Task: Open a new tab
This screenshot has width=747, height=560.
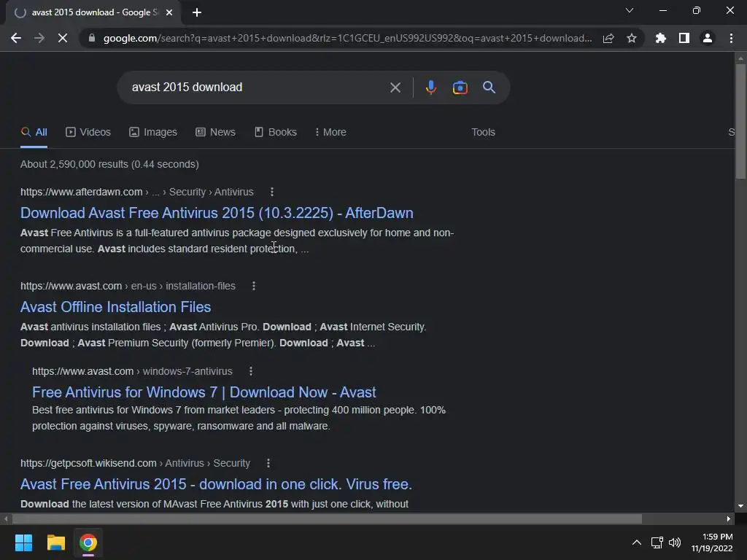Action: [x=197, y=12]
